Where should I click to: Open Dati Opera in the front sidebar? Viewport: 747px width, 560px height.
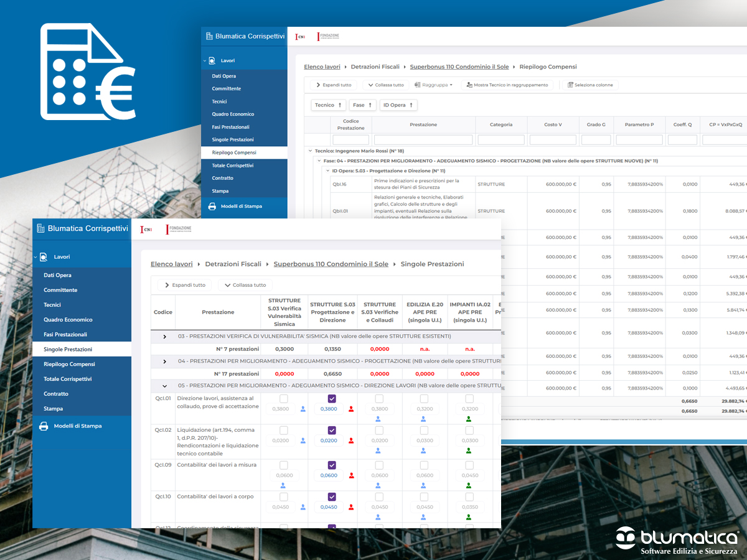(x=57, y=275)
